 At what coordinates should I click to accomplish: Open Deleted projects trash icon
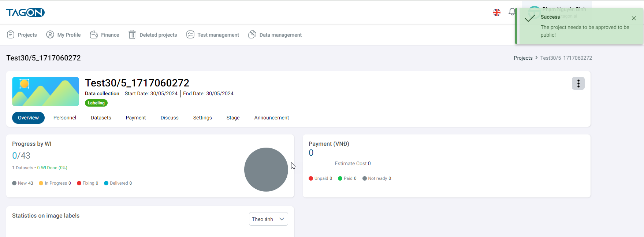click(132, 34)
